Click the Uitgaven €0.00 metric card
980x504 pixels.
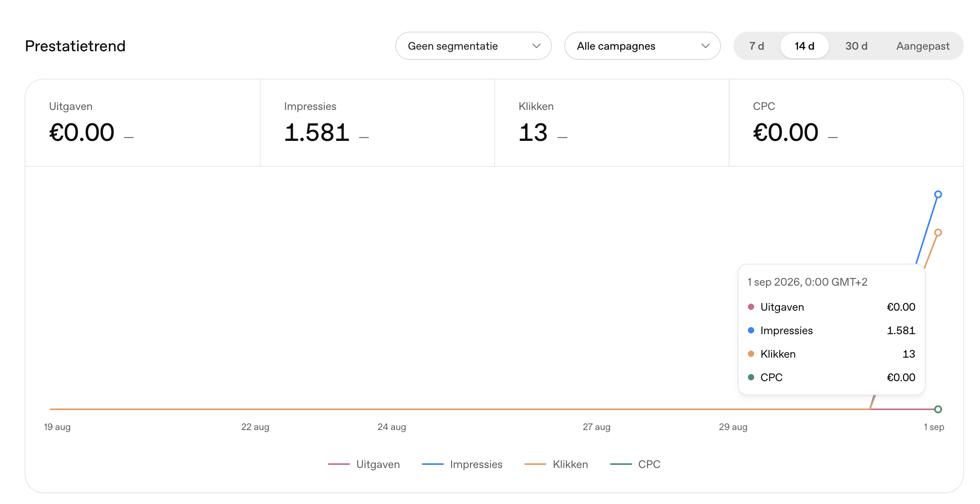[143, 123]
